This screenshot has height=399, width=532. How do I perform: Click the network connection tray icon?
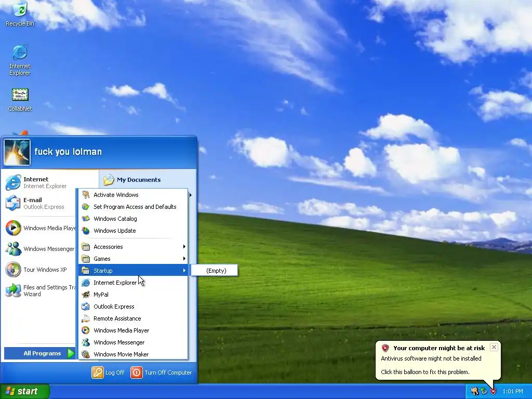[x=484, y=391]
